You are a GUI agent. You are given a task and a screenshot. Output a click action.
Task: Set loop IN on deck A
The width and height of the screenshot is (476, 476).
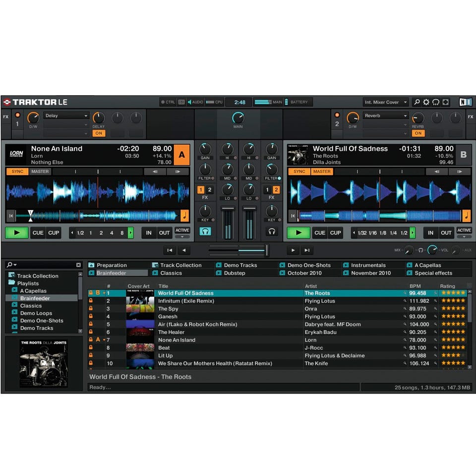click(x=148, y=233)
